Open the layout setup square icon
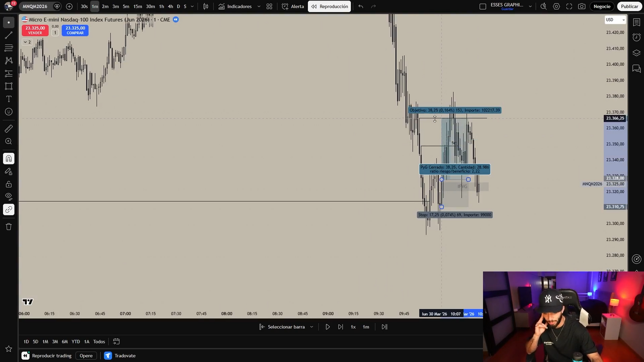Image resolution: width=644 pixels, height=362 pixels. 483,6
